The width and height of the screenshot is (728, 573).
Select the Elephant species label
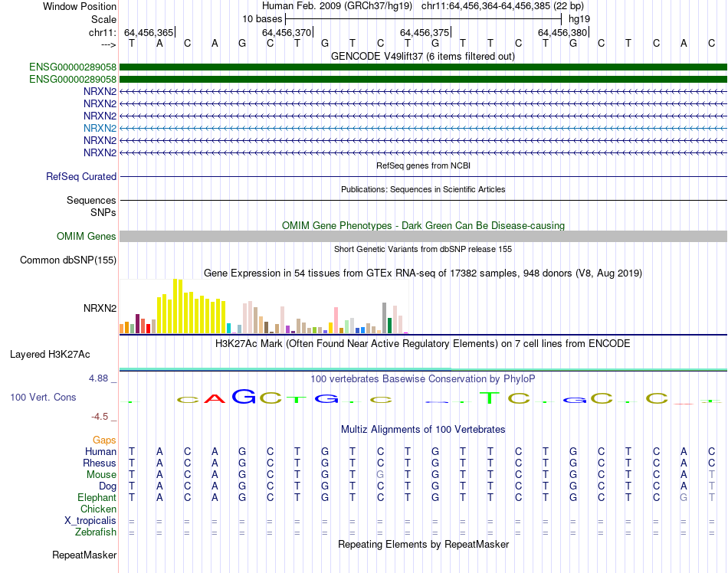[97, 497]
